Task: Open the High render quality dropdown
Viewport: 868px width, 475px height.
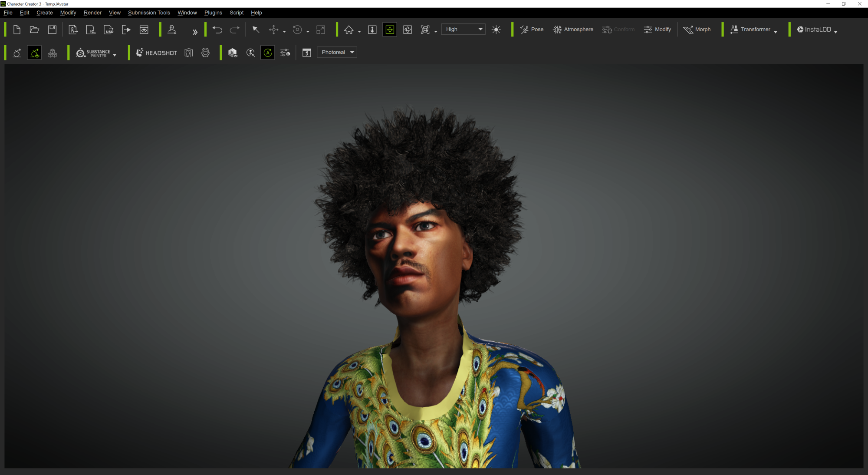Action: pos(463,29)
